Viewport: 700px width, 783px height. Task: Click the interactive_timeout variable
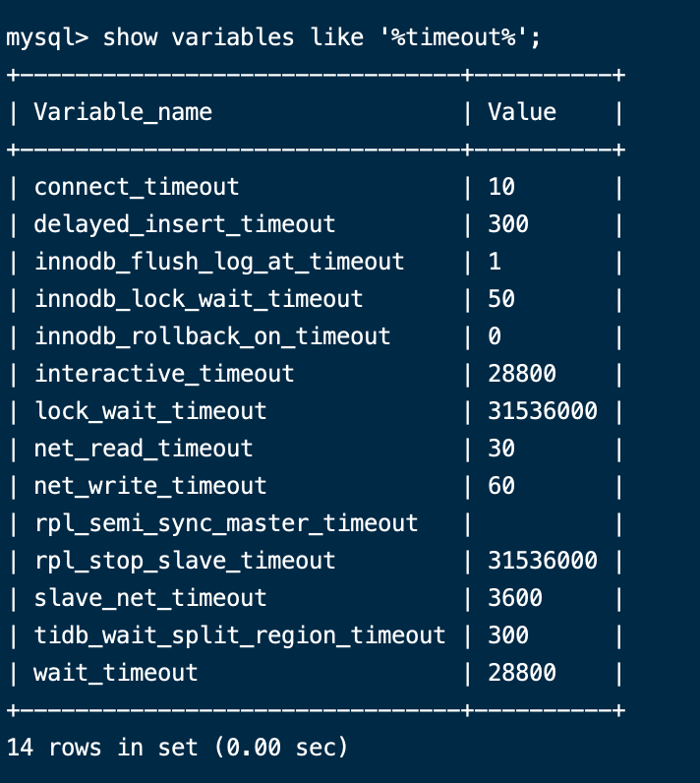click(163, 374)
